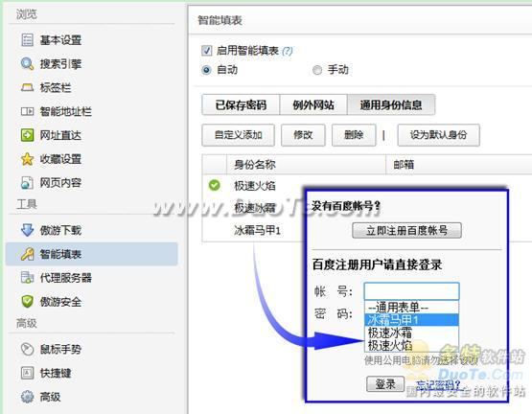Choose 极速冰霜 from account dropdown list

(x=411, y=333)
